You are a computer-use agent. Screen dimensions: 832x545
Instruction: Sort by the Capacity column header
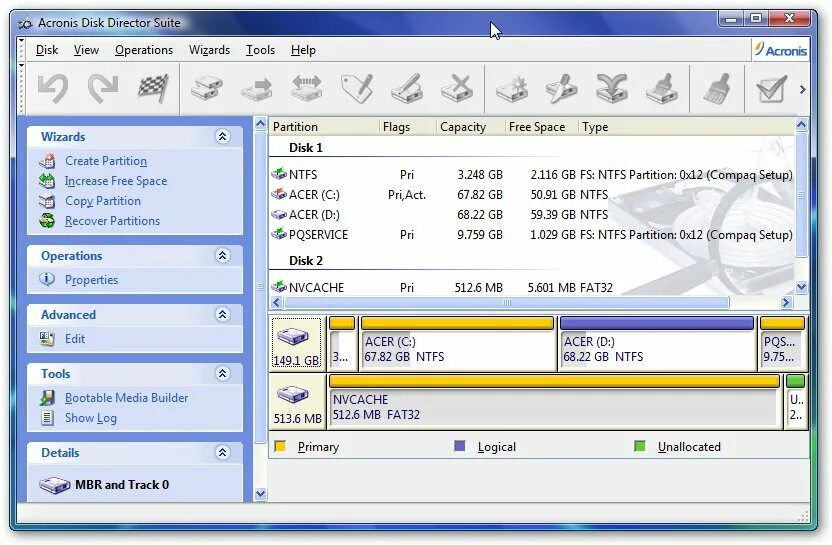tap(470, 127)
